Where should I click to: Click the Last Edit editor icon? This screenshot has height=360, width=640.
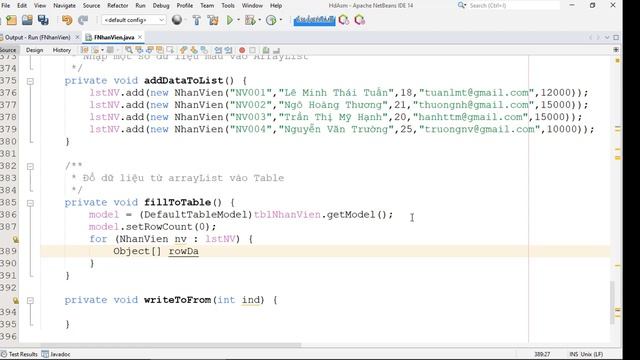[84, 50]
